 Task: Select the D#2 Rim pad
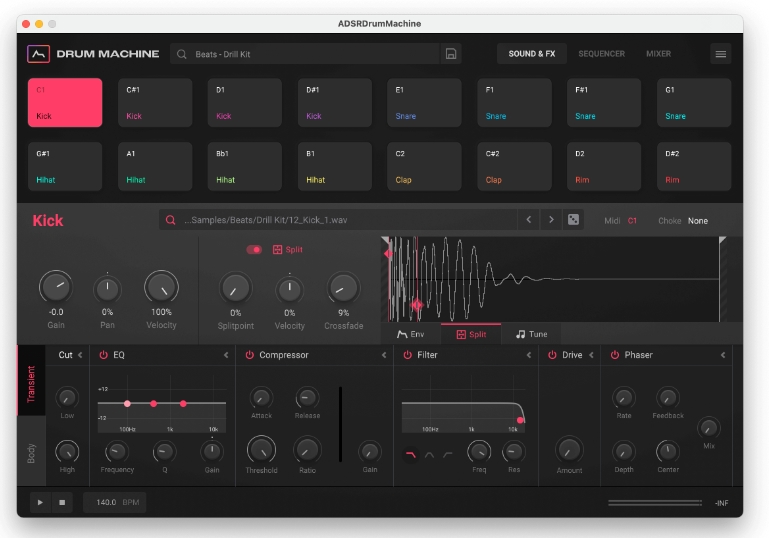coord(694,166)
